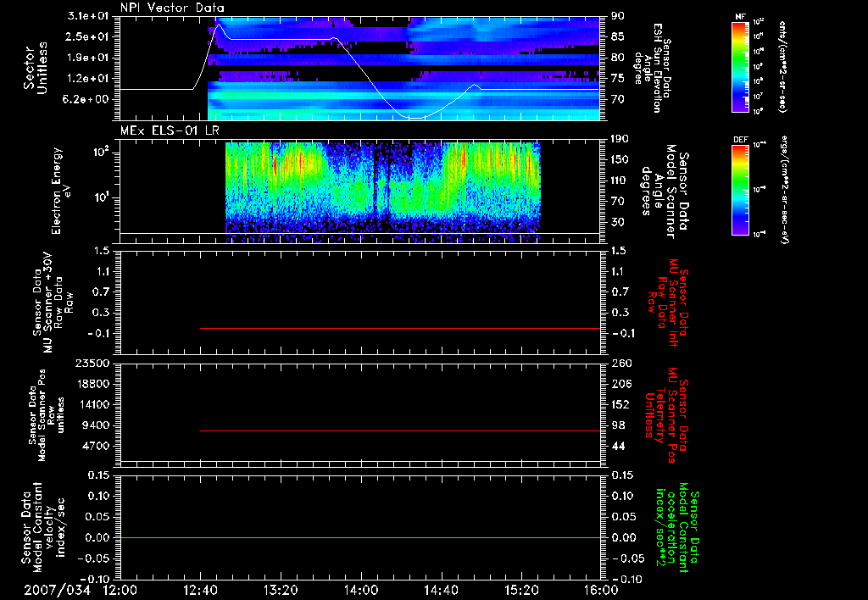Select the "Electron Energy eV" axis label

(61, 191)
